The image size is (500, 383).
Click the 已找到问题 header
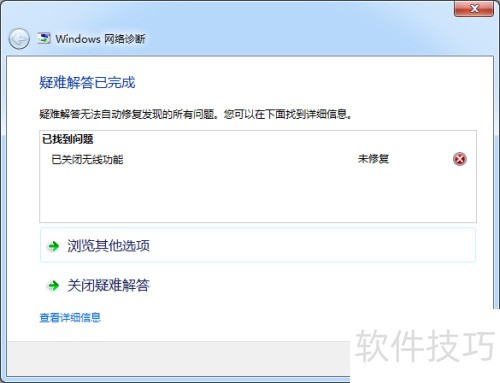(x=68, y=139)
